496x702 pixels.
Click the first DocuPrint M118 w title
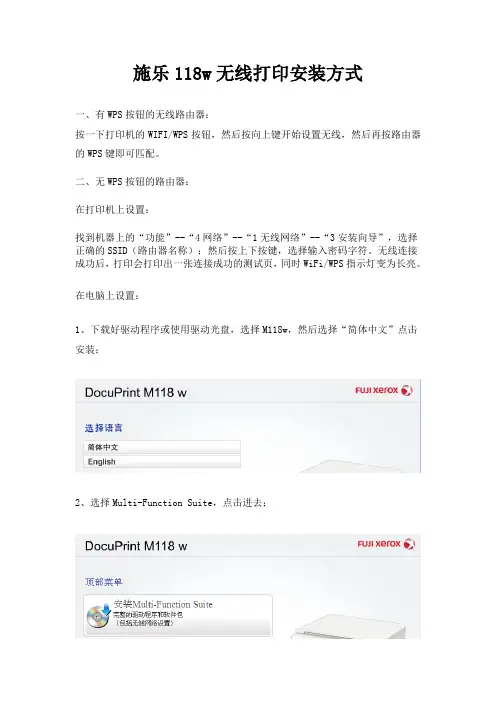click(136, 393)
